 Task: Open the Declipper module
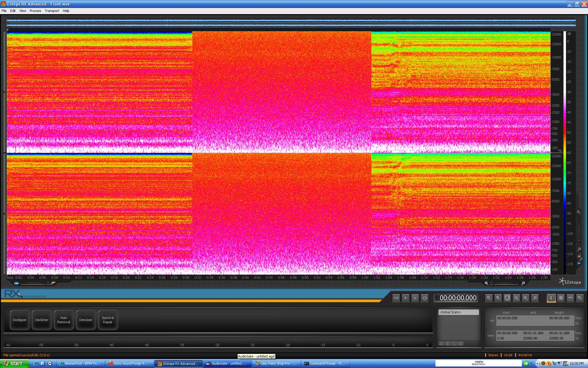click(x=20, y=320)
